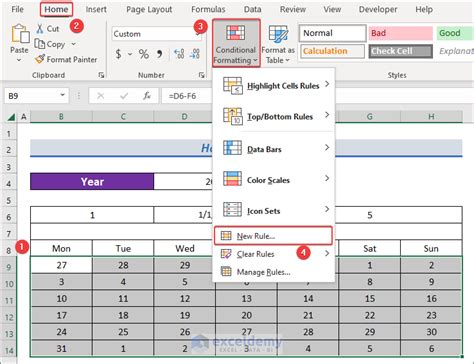The image size is (474, 364).
Task: Open Number format dialog launcher
Action: tap(201, 75)
